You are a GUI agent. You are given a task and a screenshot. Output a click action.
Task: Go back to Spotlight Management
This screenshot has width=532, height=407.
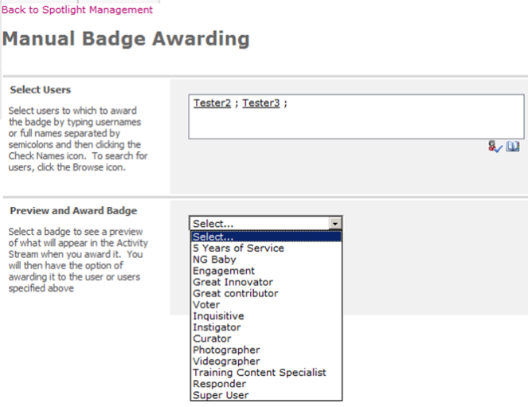(78, 10)
